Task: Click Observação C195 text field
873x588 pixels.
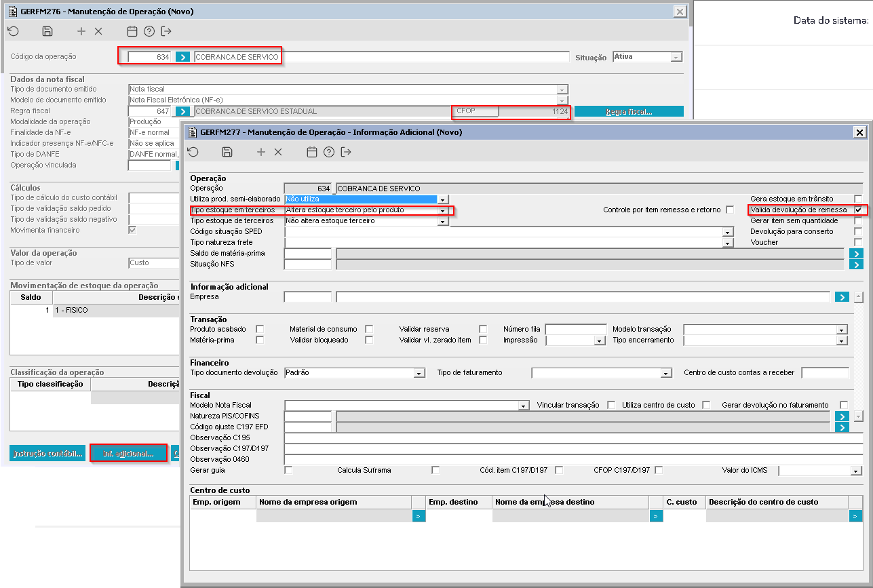Action: [x=573, y=437]
